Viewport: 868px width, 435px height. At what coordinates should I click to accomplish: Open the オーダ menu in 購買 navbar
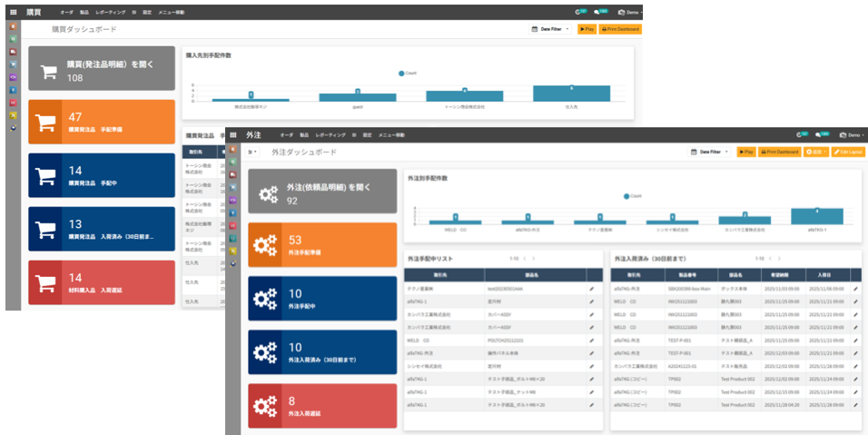(x=66, y=13)
